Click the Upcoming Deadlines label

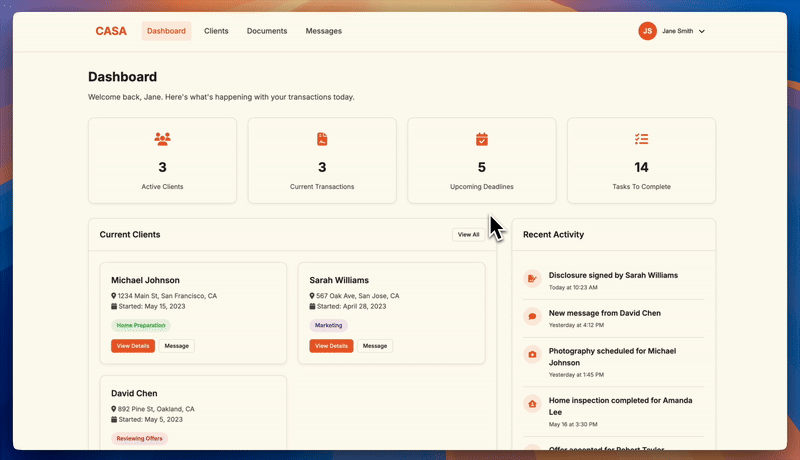coord(482,187)
